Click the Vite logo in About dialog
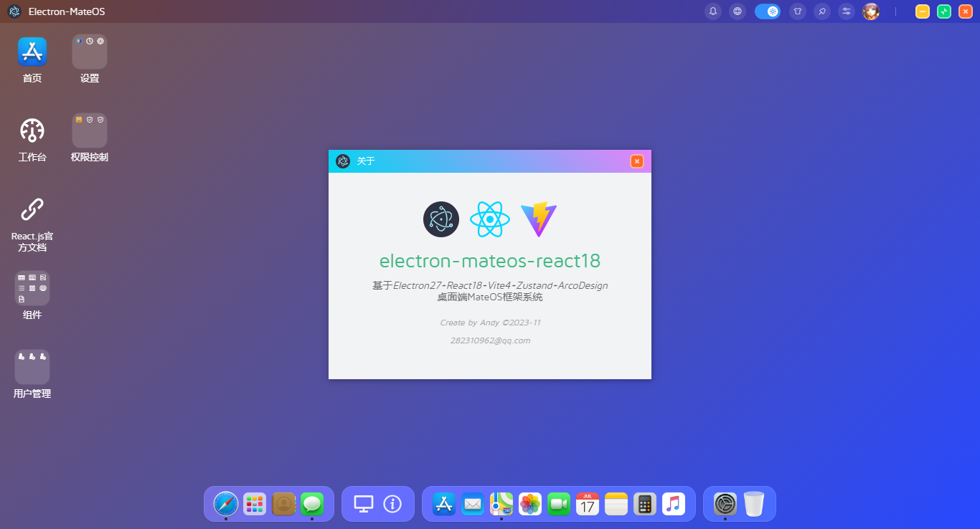Screen dimensions: 980x529 click(539, 219)
